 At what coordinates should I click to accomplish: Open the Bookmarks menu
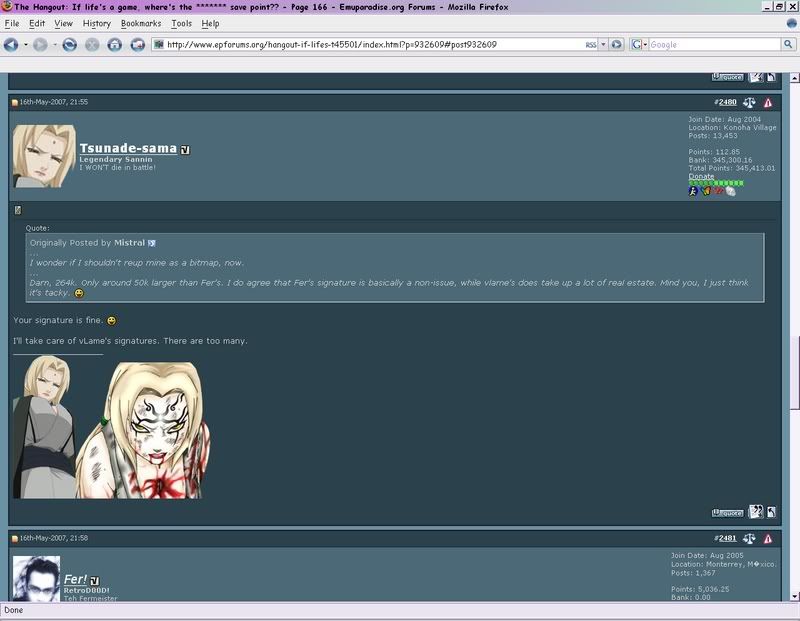[141, 23]
